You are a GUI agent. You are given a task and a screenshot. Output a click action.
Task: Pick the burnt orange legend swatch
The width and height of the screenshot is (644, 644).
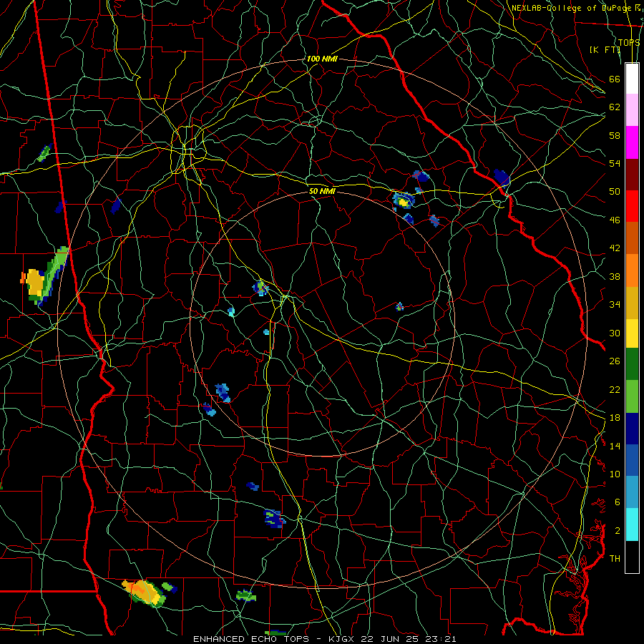(632, 238)
